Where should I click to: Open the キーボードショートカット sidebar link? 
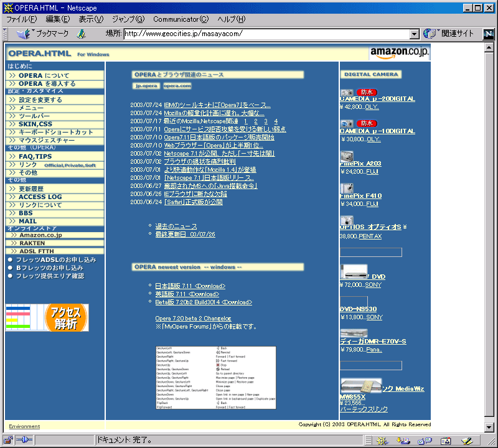tap(55, 132)
